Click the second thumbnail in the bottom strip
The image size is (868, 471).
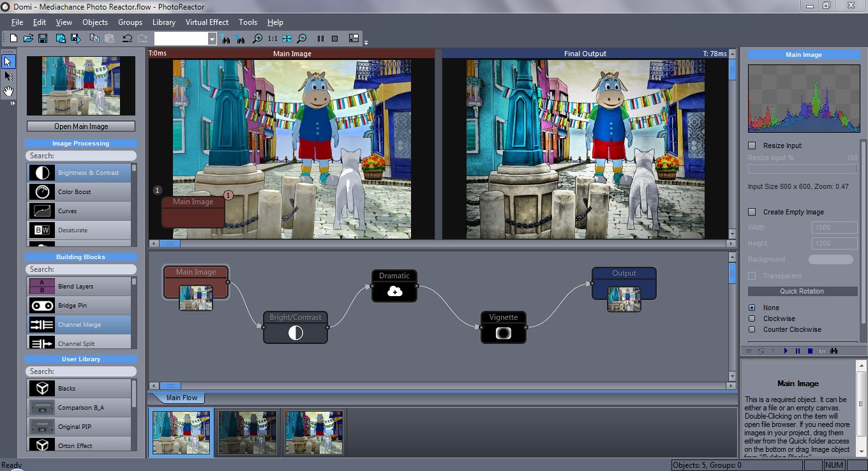pyautogui.click(x=248, y=433)
